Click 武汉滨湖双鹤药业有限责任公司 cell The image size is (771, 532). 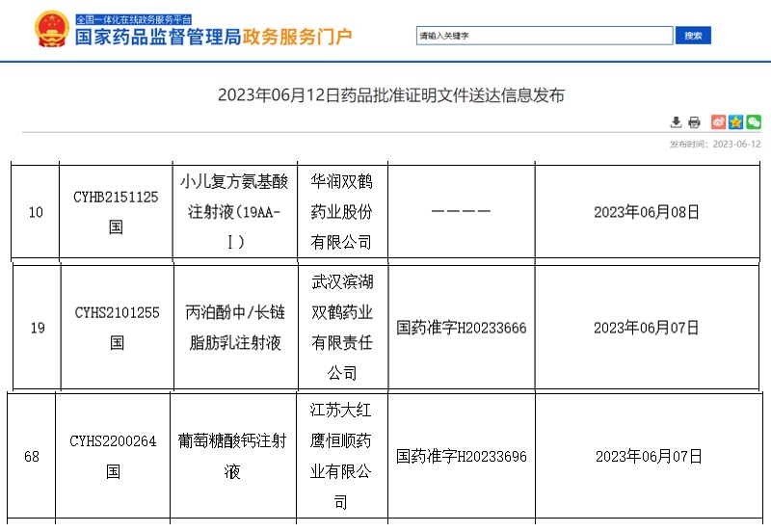[342, 328]
